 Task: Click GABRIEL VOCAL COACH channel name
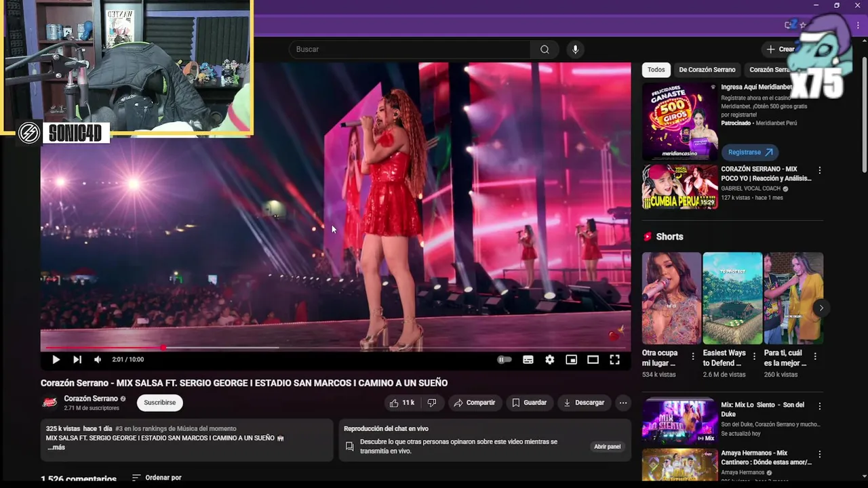pos(751,188)
